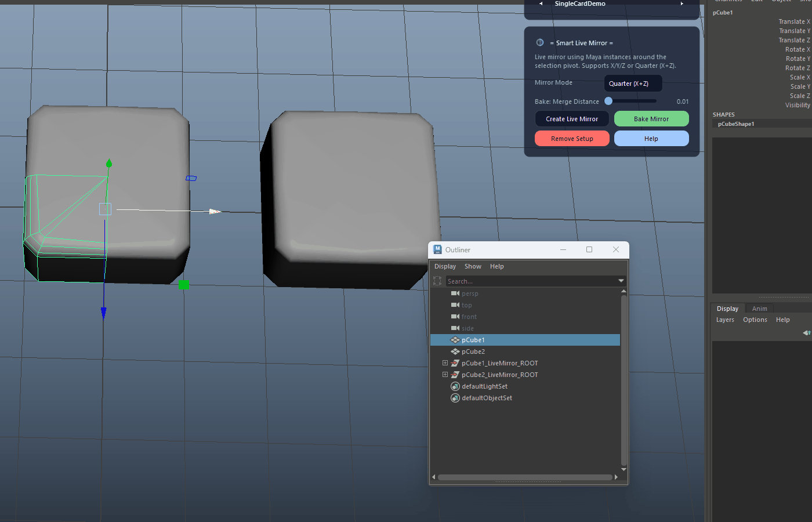Viewport: 812px width, 522px height.
Task: Click the pCube1_LiveMirror_ROOT transform icon
Action: click(455, 363)
